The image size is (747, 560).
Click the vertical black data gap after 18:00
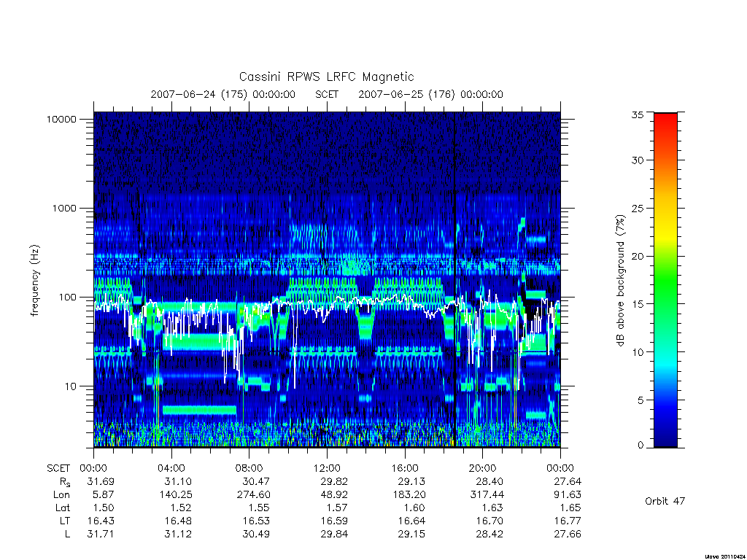tap(455, 279)
